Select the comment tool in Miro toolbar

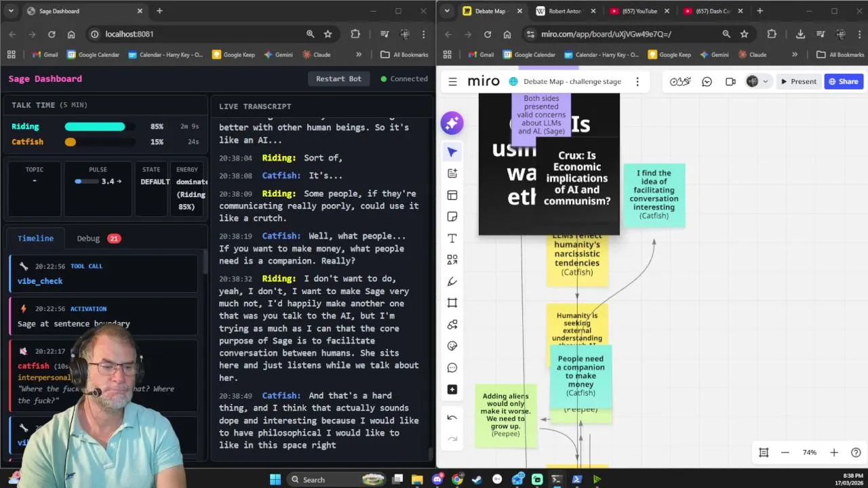pyautogui.click(x=452, y=368)
